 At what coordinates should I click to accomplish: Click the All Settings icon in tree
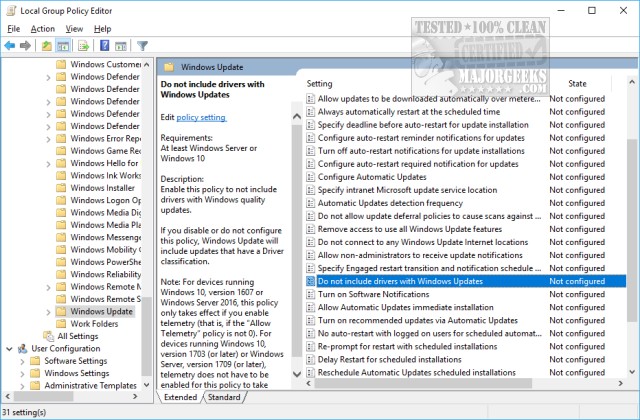point(49,336)
